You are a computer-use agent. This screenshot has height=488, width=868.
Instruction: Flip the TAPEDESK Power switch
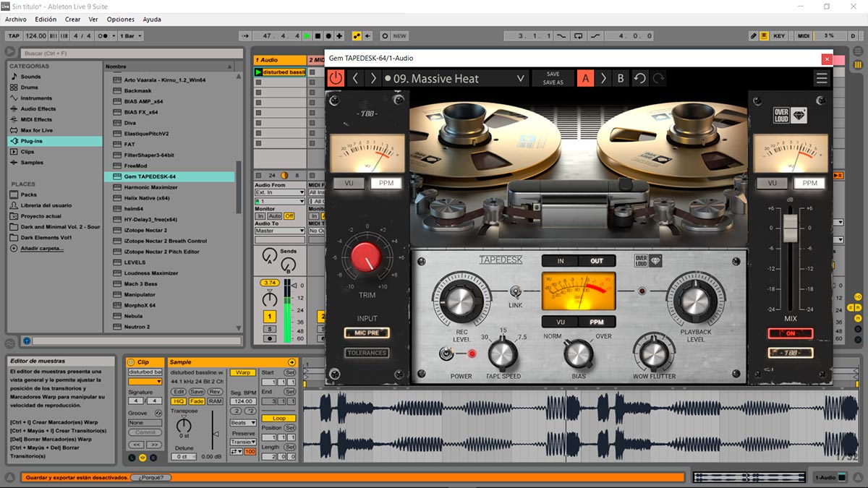click(x=446, y=354)
